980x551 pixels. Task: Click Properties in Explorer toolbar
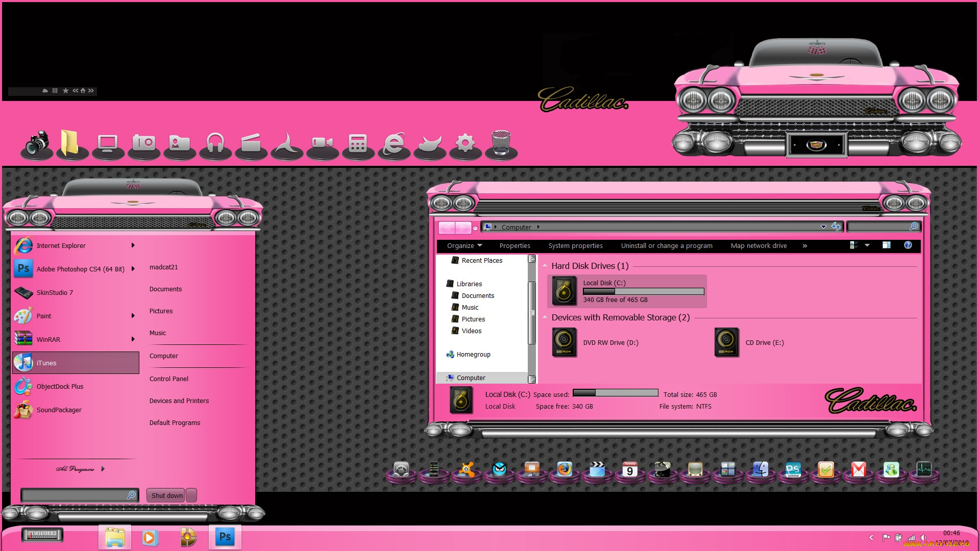pos(514,246)
